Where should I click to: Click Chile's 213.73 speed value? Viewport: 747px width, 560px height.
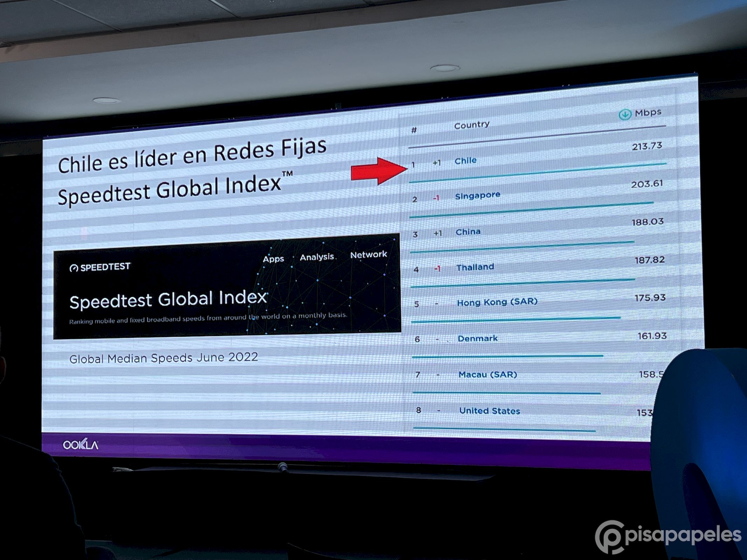pos(647,146)
